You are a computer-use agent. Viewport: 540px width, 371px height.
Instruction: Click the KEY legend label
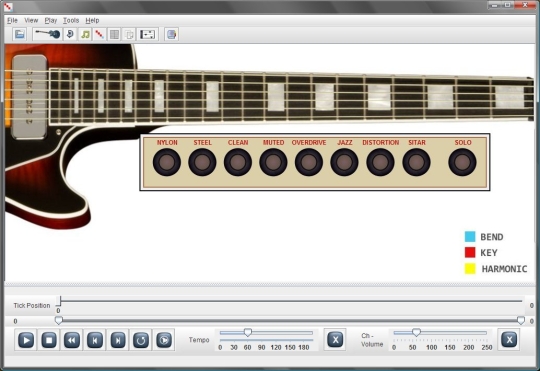(489, 253)
